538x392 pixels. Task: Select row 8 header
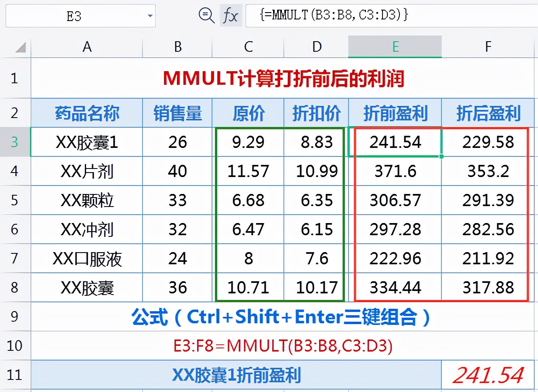click(x=15, y=287)
